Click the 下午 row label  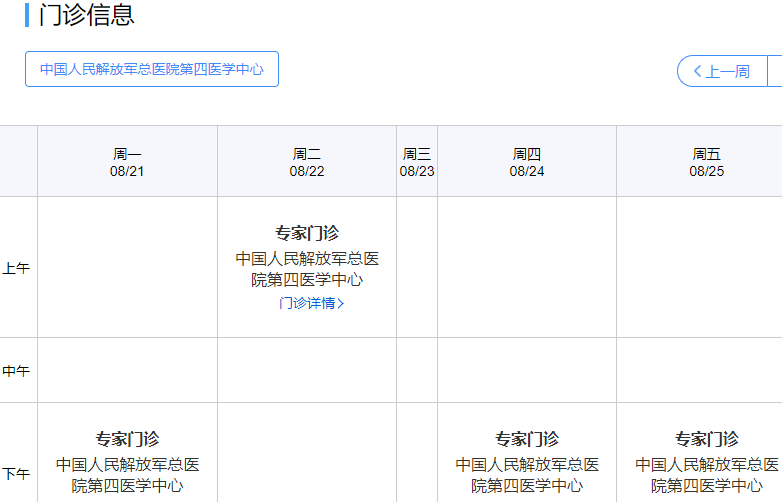pyautogui.click(x=17, y=474)
